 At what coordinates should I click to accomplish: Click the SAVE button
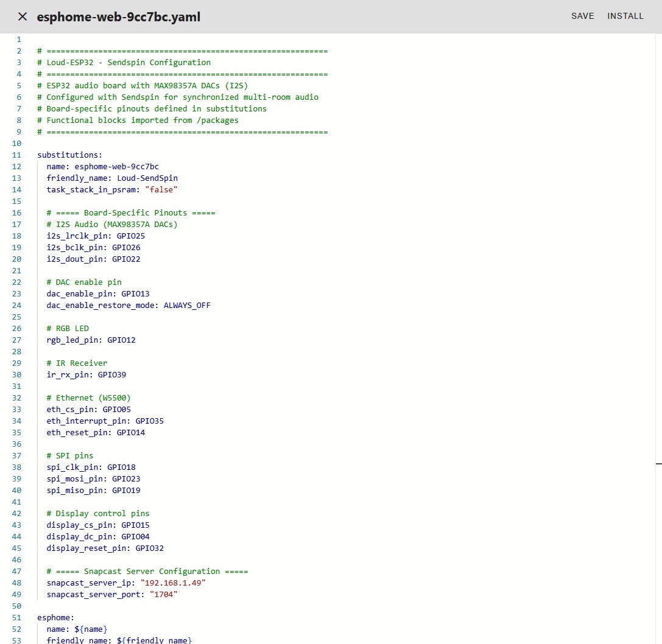[583, 16]
